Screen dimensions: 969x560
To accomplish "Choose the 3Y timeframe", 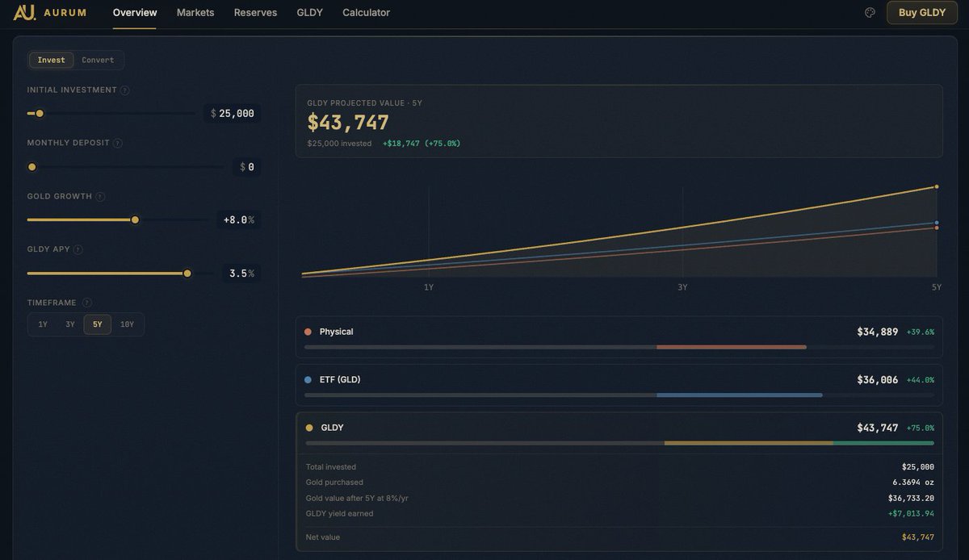I will pos(70,324).
